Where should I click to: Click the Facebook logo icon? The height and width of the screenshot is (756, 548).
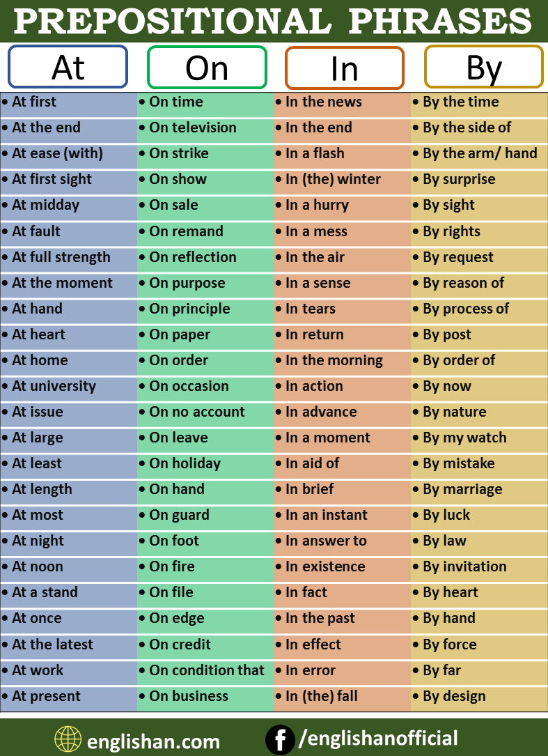tap(280, 739)
